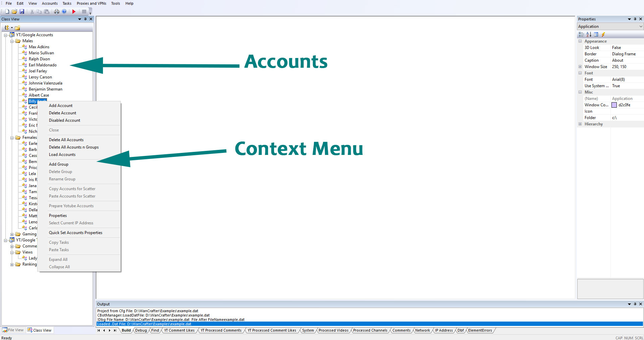The height and width of the screenshot is (340, 644).
Task: Click the new folder icon in Class View
Action: (x=17, y=28)
